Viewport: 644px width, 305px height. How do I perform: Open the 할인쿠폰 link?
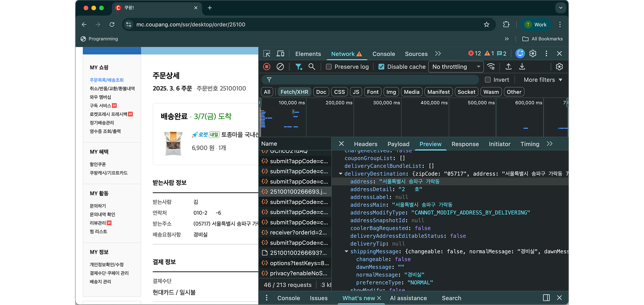(x=98, y=164)
